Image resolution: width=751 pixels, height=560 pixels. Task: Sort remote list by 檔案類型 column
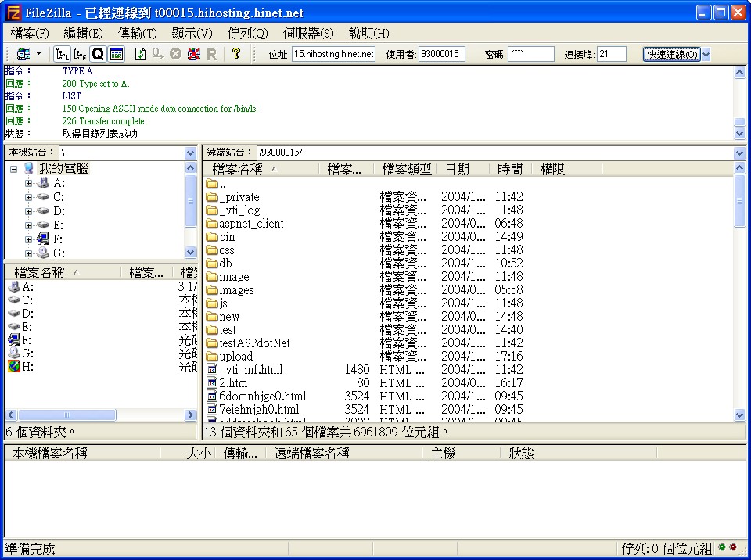[406, 169]
